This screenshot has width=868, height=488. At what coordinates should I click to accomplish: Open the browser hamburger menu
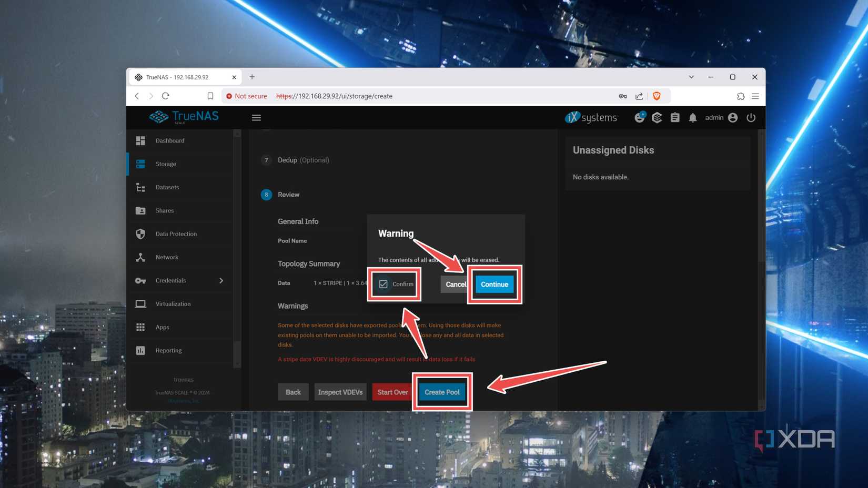pos(755,96)
